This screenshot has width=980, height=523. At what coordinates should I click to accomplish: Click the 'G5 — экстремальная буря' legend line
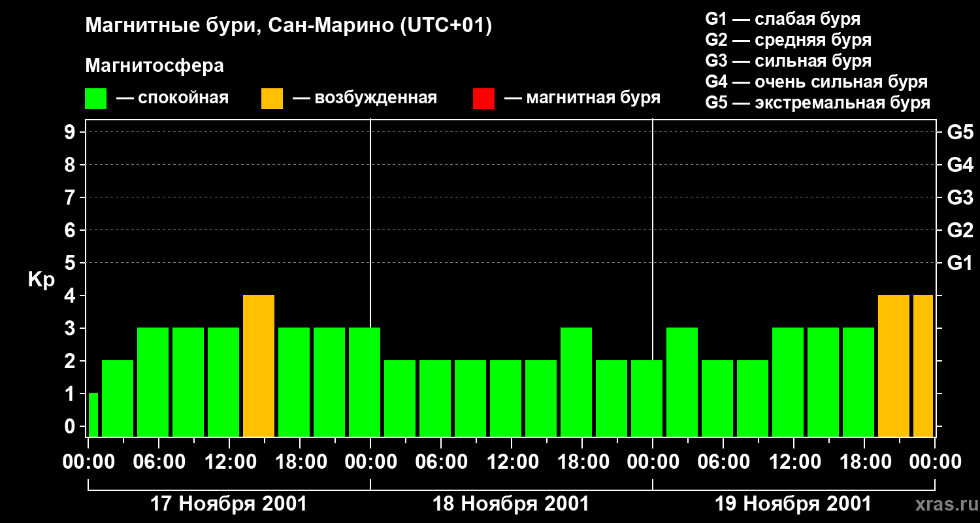pyautogui.click(x=818, y=103)
